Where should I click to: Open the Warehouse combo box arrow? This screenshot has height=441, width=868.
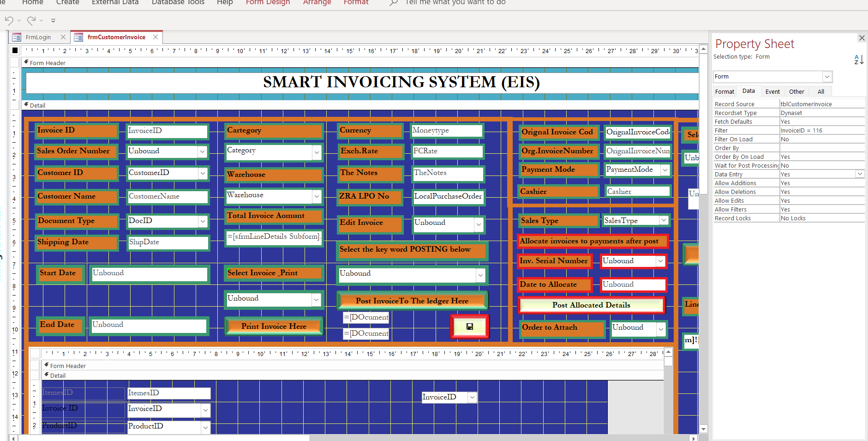coord(317,196)
